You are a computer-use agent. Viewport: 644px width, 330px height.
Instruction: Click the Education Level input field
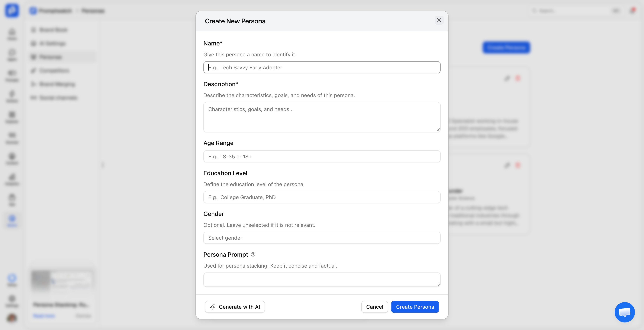322,197
